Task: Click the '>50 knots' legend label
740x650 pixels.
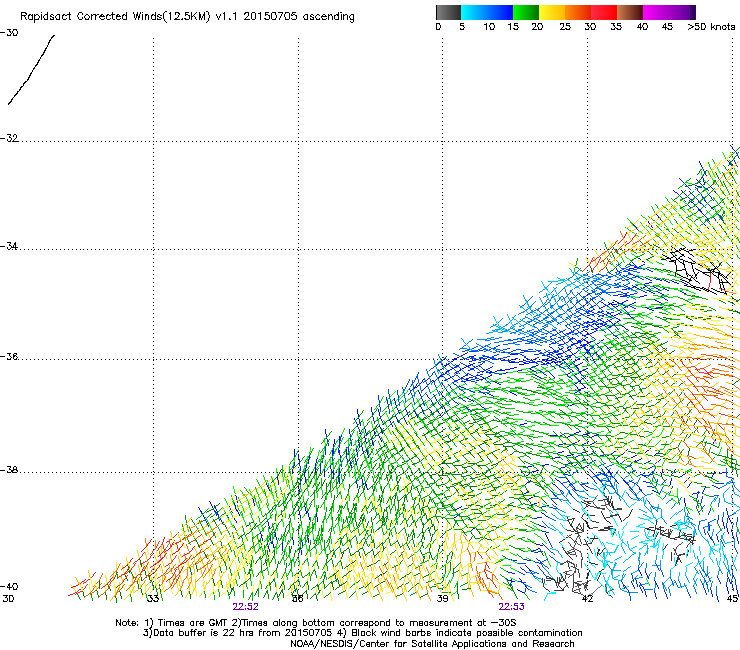Action: pos(711,27)
